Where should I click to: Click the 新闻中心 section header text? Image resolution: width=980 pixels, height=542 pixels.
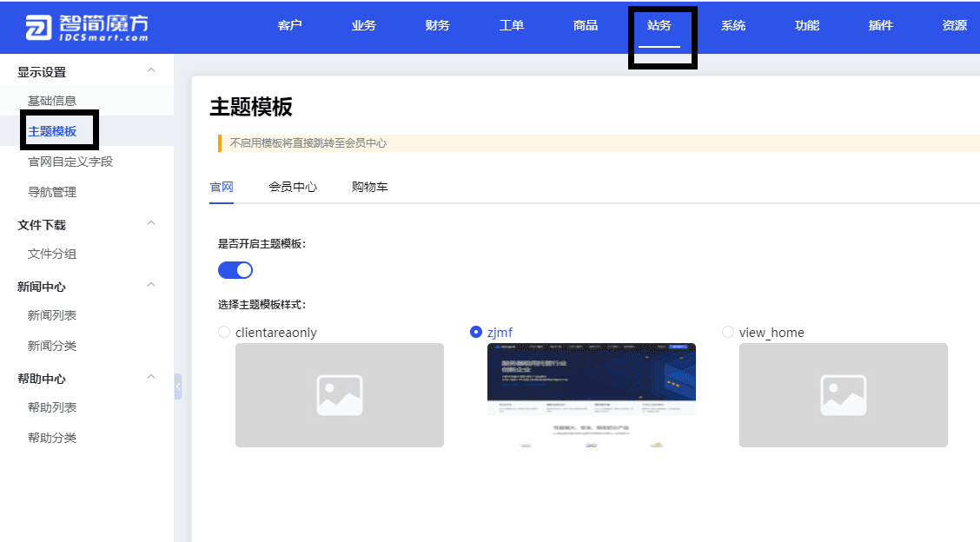pos(41,287)
